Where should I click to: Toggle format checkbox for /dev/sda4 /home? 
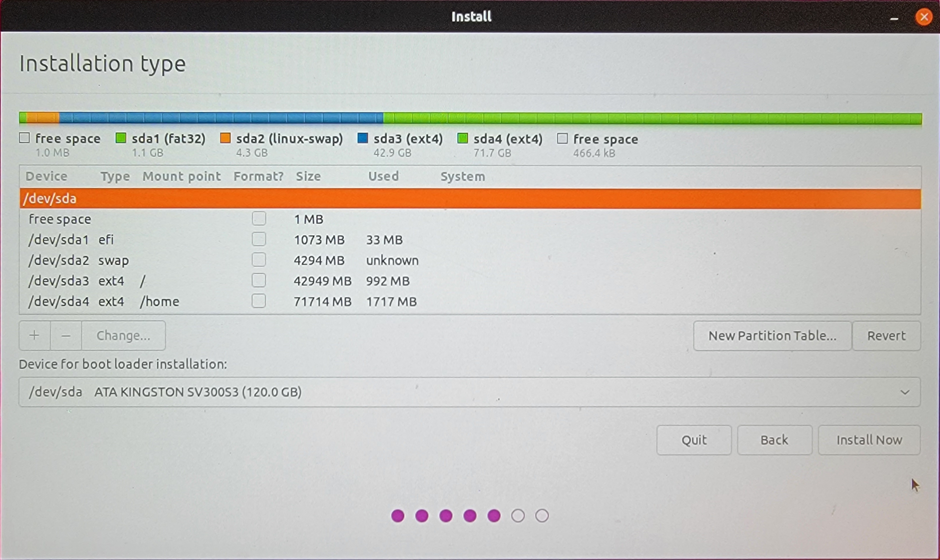(259, 301)
